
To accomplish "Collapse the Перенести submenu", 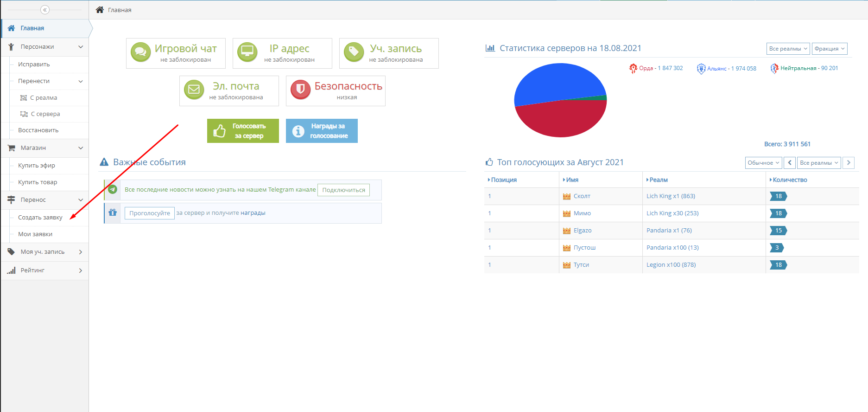I will 81,81.
